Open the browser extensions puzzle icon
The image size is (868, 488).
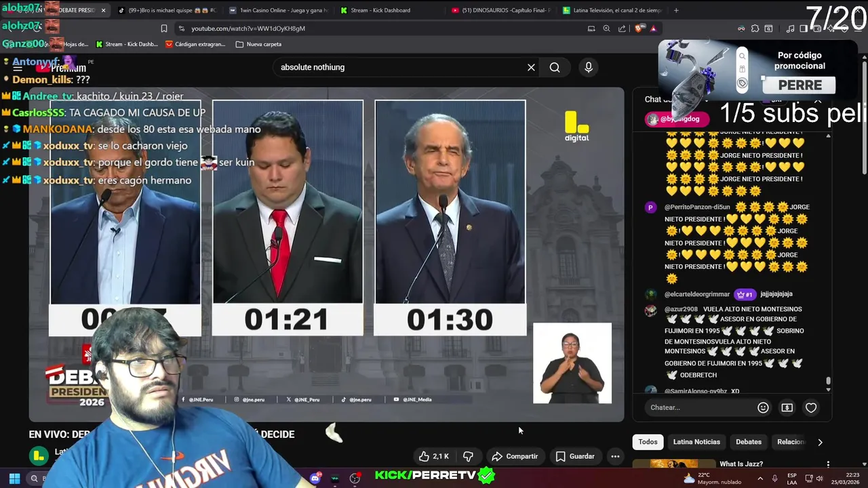tap(755, 28)
